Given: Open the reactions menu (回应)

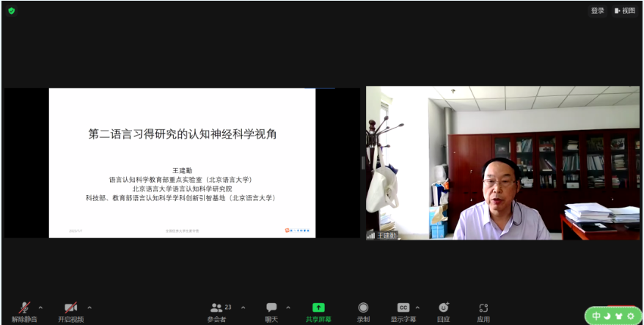Looking at the screenshot, I should (x=443, y=311).
